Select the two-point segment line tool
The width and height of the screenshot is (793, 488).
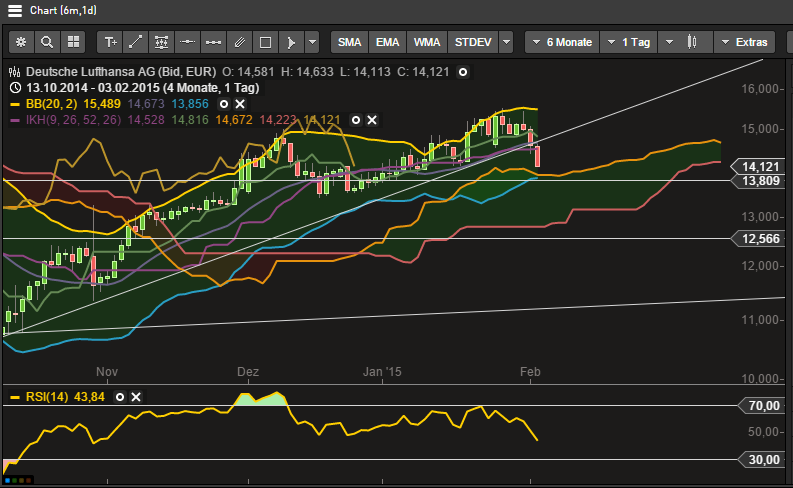click(213, 42)
